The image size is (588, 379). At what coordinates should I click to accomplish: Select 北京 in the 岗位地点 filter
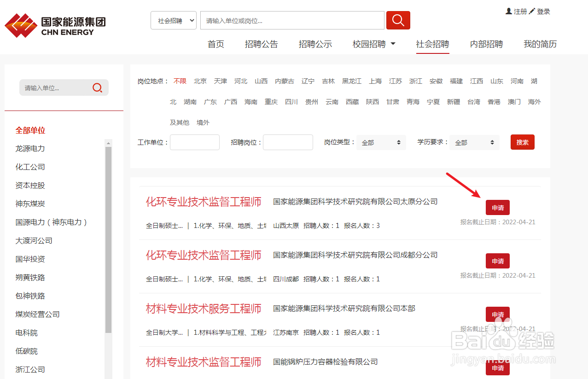click(200, 81)
